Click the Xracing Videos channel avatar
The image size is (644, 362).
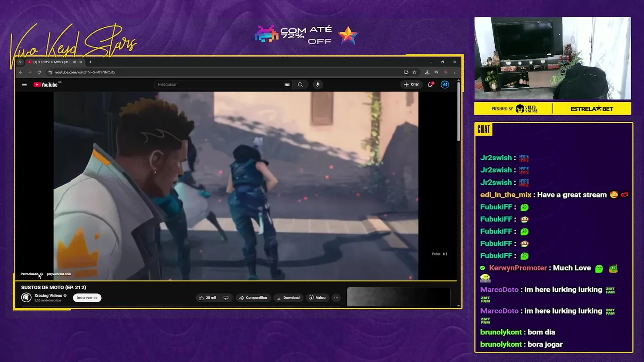click(x=26, y=298)
